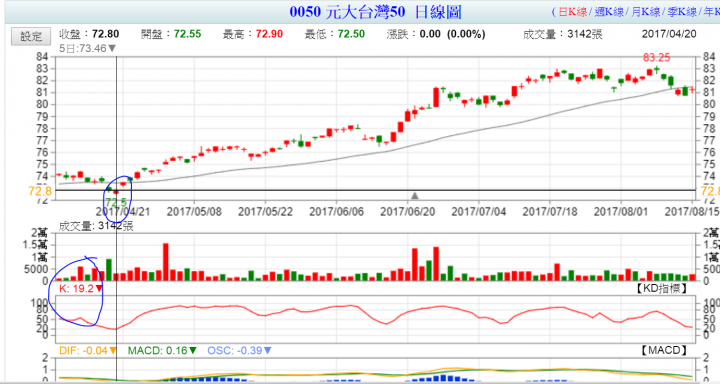
Task: Click the orange 72.8 left price axis label
Action: pyautogui.click(x=40, y=191)
